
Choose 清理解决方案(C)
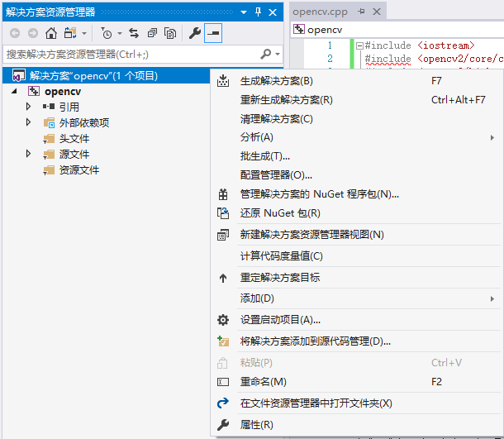[357, 119]
